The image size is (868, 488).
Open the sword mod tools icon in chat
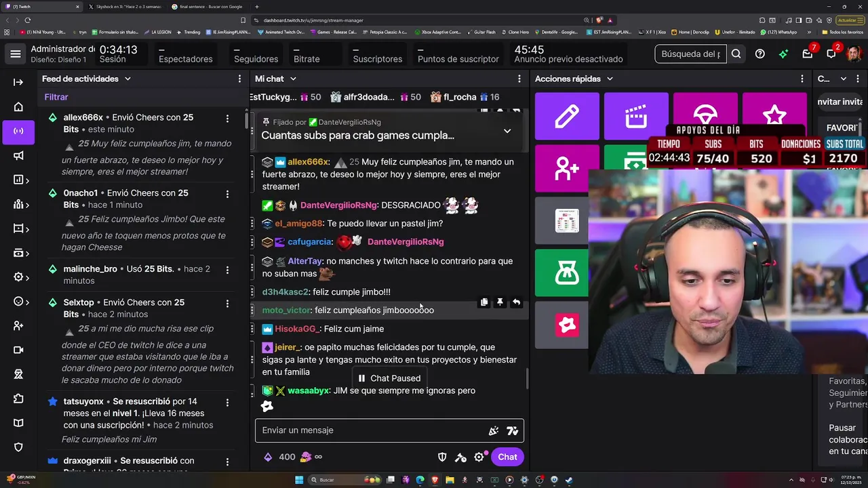pos(460,457)
